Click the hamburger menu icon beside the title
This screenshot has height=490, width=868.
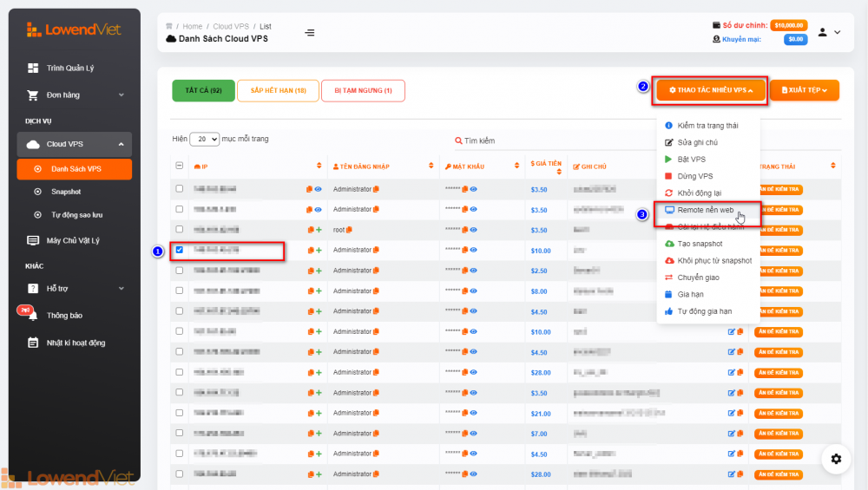310,33
